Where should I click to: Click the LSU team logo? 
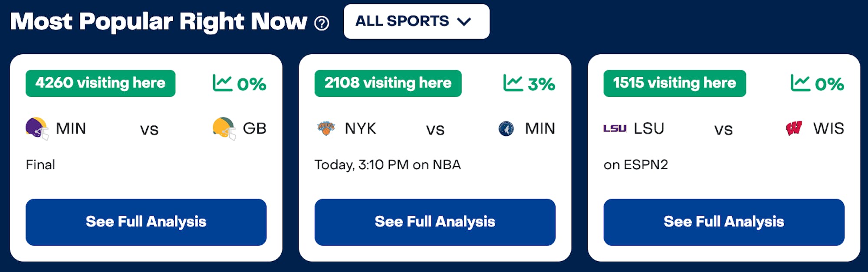pos(615,128)
